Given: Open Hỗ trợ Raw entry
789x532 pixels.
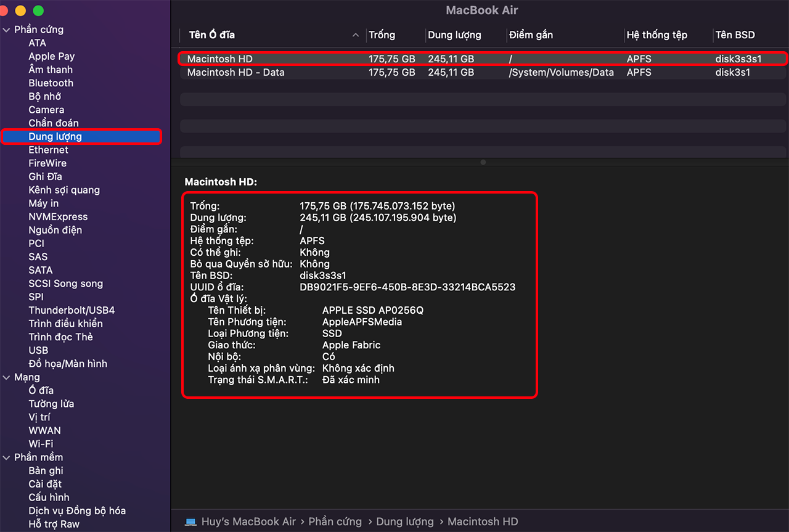Looking at the screenshot, I should pos(54,524).
